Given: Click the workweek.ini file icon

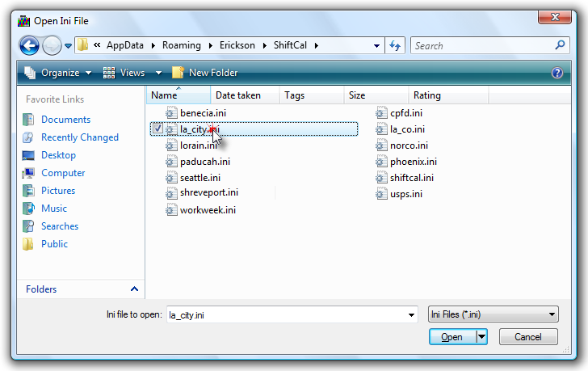Looking at the screenshot, I should pyautogui.click(x=171, y=210).
